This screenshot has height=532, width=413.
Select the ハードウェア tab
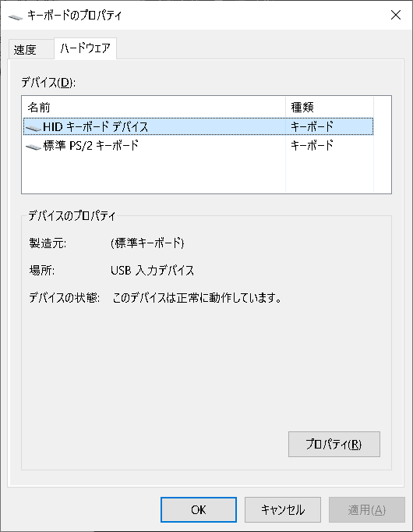(86, 48)
